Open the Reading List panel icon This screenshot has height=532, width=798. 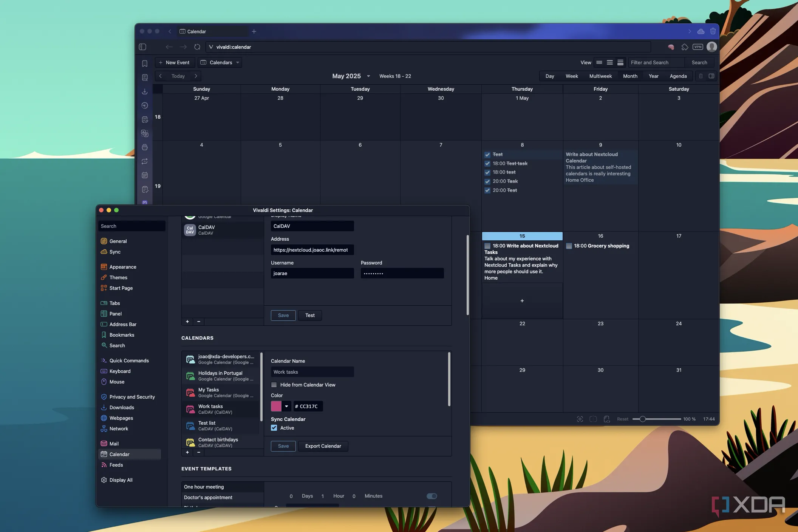point(144,77)
